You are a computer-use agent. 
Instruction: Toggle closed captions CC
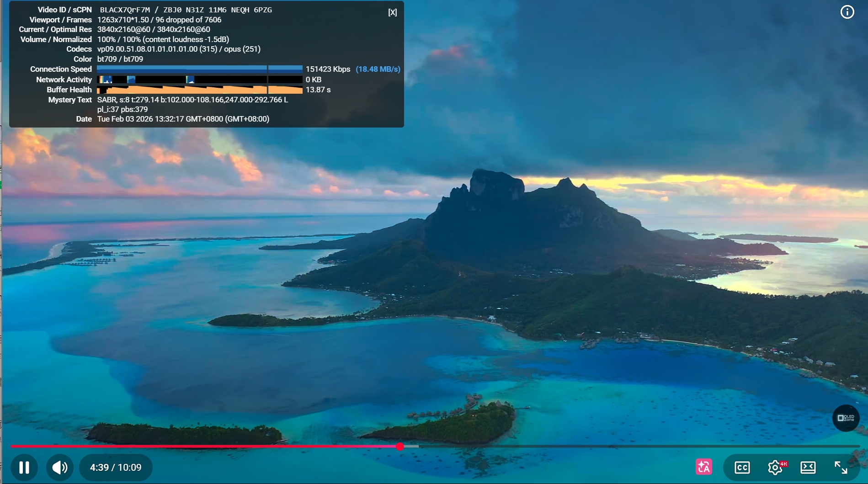[x=742, y=467]
